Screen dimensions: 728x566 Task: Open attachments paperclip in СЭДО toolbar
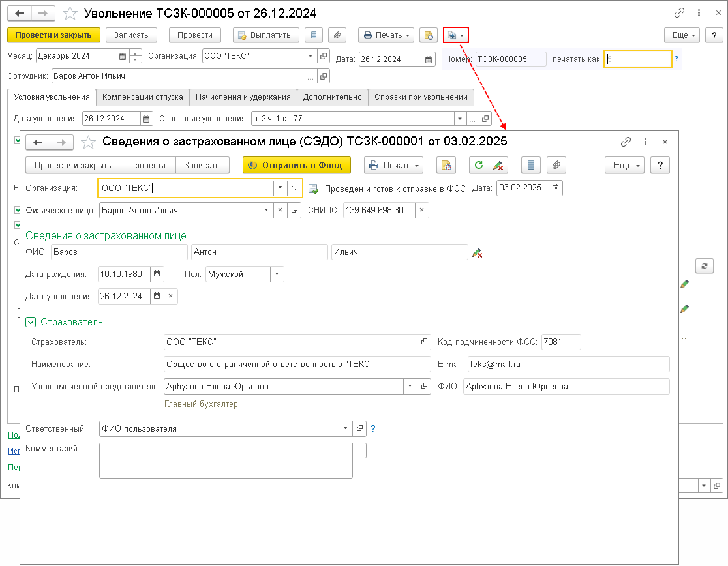[556, 165]
